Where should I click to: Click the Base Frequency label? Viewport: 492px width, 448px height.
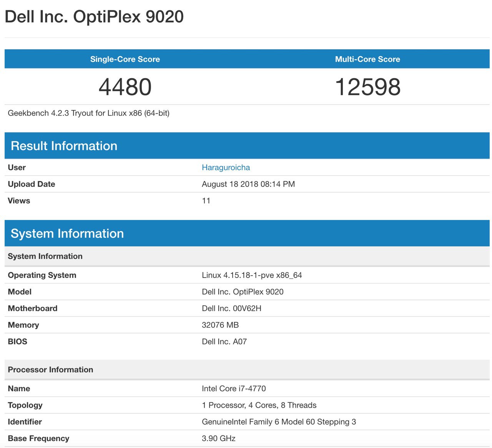click(38, 438)
